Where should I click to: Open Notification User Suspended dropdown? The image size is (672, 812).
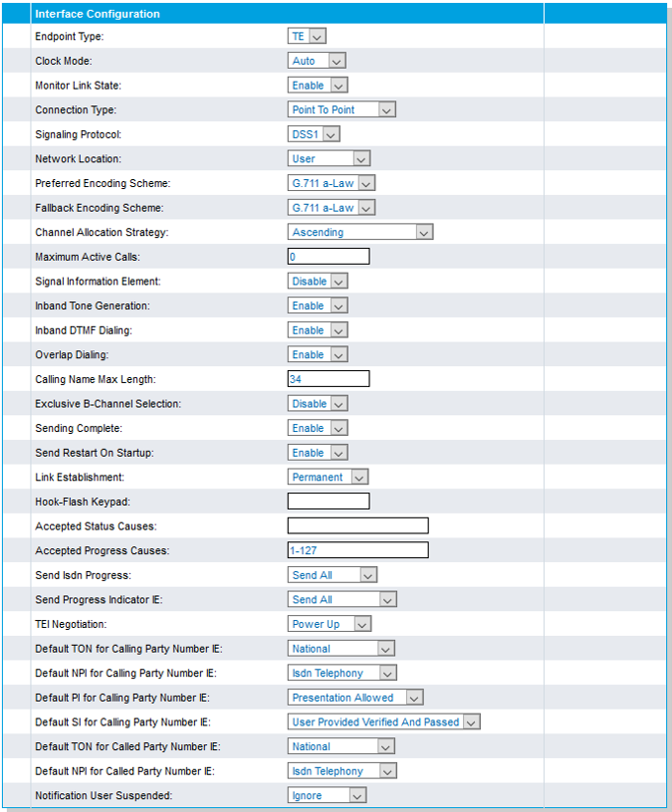327,795
